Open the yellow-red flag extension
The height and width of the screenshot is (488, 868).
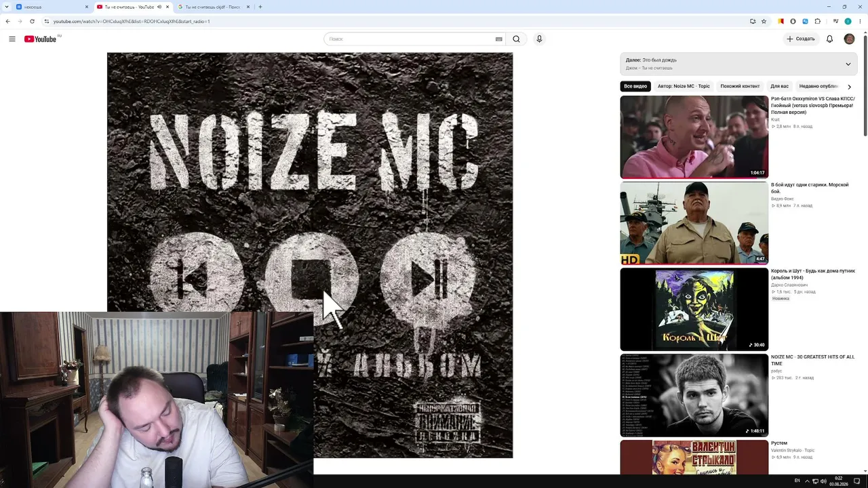(781, 21)
